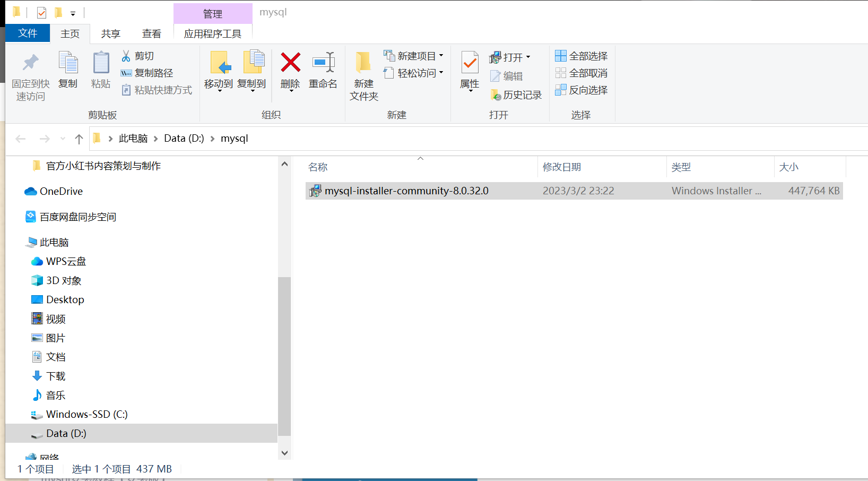This screenshot has height=481, width=868.
Task: Open the Application Tools (应用程序工具) tab
Action: [x=213, y=33]
